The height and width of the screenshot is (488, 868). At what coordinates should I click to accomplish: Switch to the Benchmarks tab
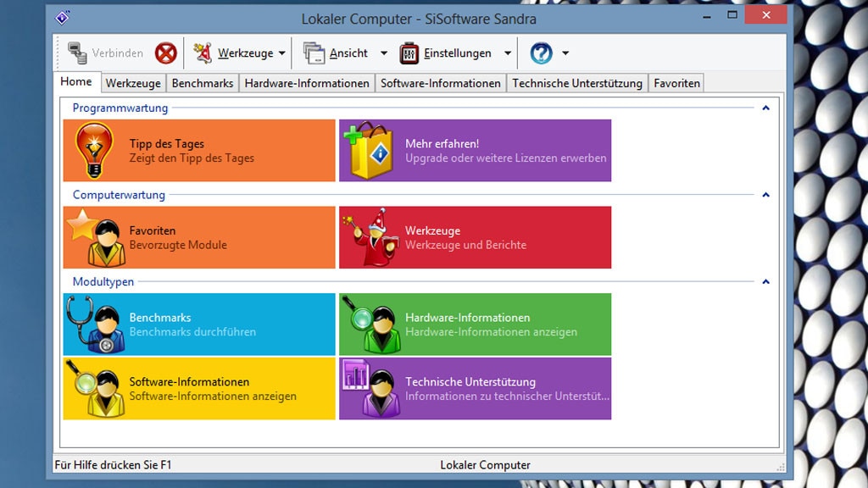[203, 83]
